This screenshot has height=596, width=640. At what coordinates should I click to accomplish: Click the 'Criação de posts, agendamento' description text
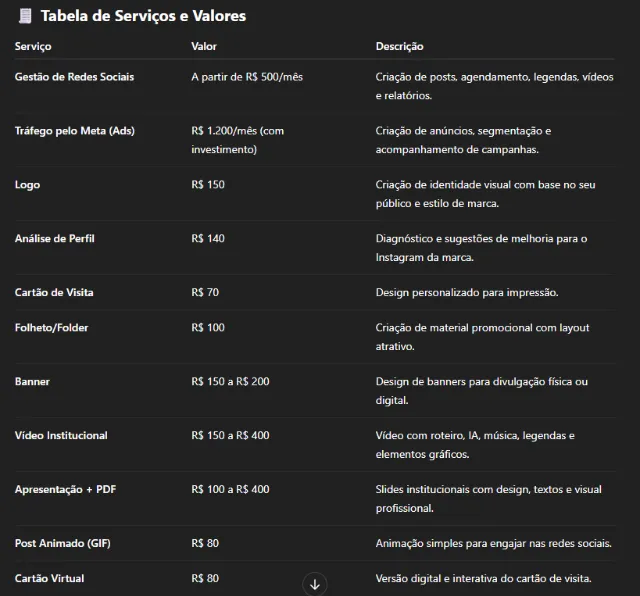pos(494,86)
